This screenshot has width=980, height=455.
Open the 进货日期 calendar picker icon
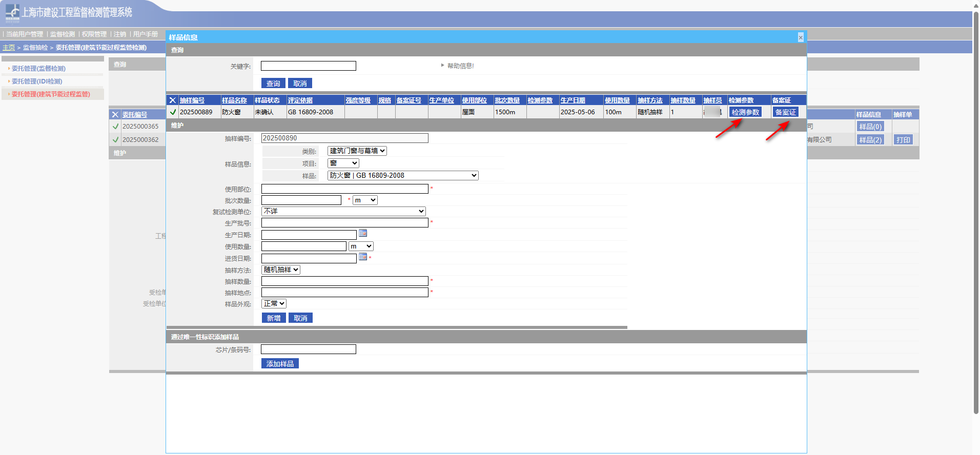pyautogui.click(x=363, y=257)
